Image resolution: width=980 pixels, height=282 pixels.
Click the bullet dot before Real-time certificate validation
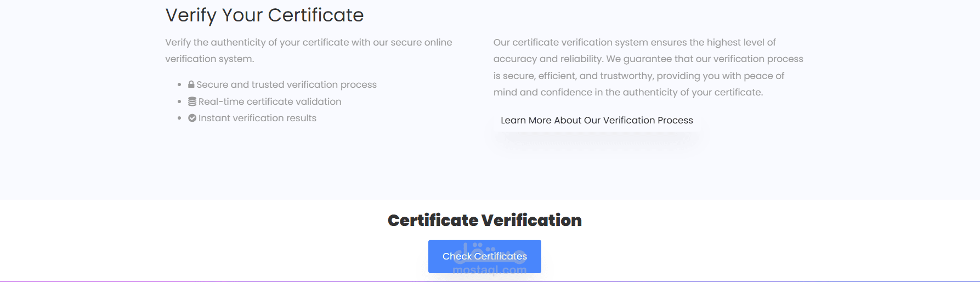[179, 101]
